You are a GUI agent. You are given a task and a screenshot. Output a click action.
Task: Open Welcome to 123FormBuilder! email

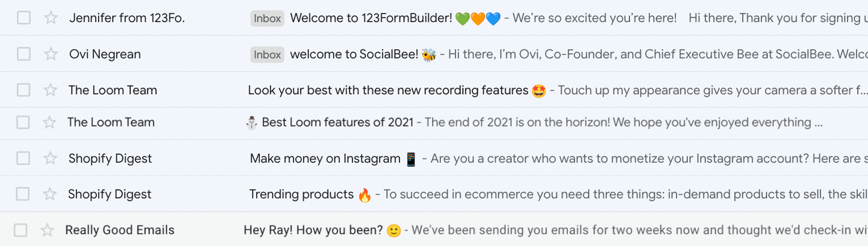coord(371,18)
